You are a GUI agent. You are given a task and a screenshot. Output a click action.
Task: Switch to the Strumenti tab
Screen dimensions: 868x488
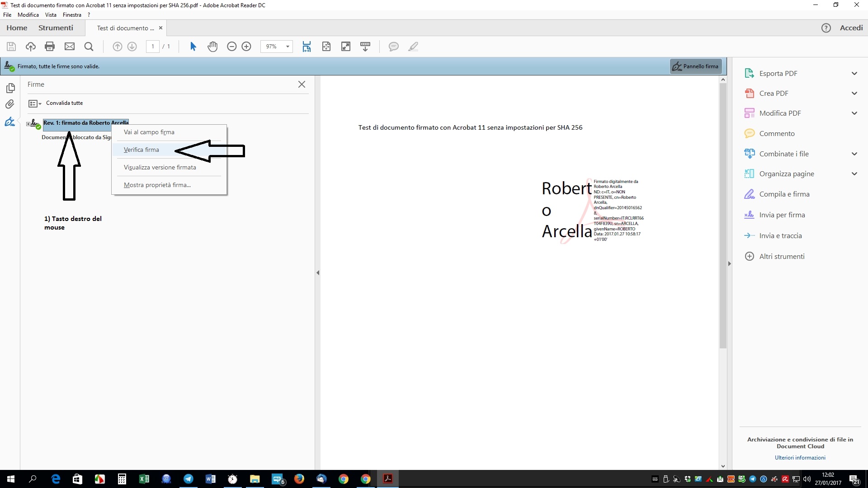(56, 28)
